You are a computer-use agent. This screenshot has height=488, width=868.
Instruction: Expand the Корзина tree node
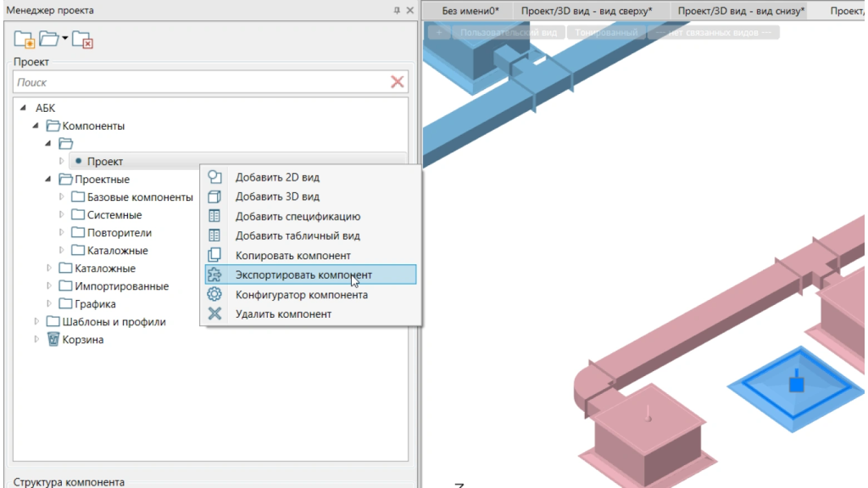click(36, 340)
